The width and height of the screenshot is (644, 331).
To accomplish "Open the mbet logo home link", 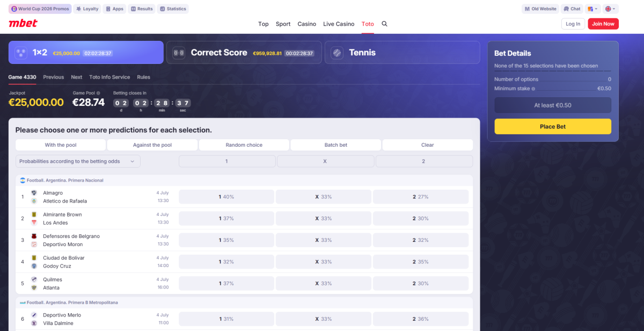I will click(x=23, y=24).
